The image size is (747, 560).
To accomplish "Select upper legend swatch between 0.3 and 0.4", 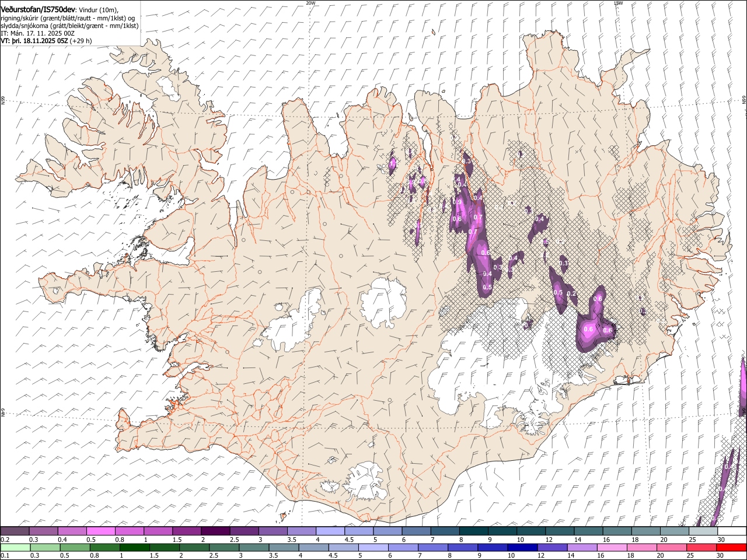I will [44, 531].
